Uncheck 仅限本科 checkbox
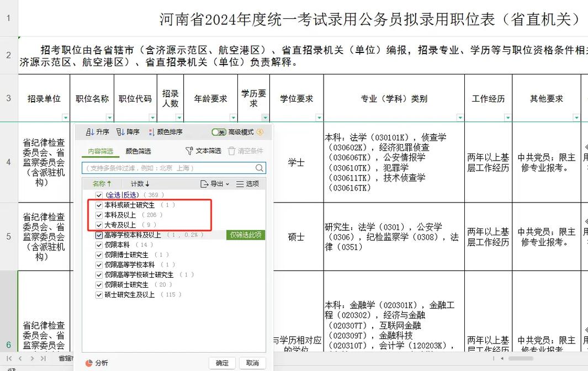 [99, 245]
